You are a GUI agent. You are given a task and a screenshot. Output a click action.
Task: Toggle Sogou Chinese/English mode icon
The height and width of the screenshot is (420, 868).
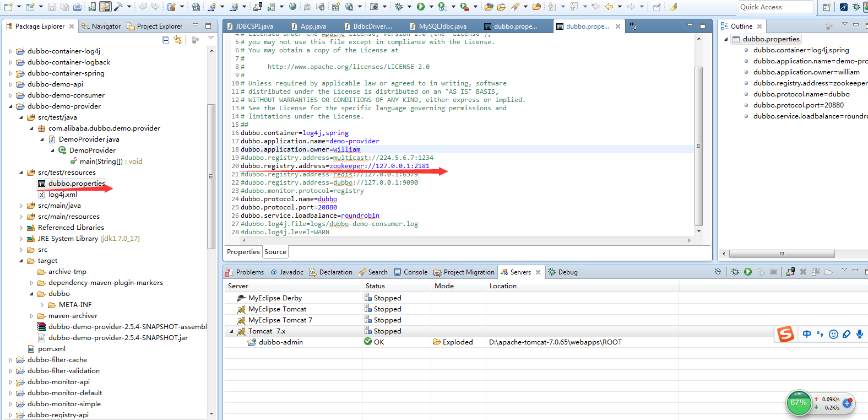click(x=807, y=334)
